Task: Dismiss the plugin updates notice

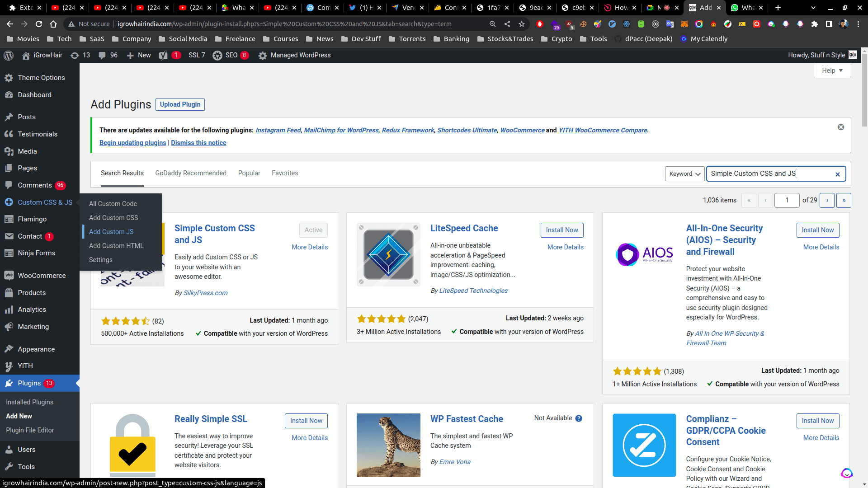Action: point(840,127)
